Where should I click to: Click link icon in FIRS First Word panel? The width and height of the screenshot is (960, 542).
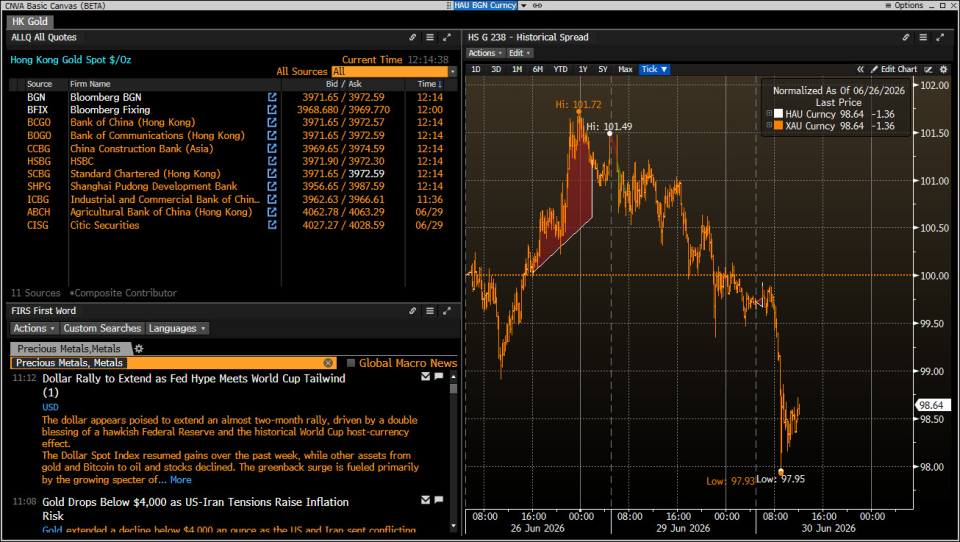click(413, 311)
